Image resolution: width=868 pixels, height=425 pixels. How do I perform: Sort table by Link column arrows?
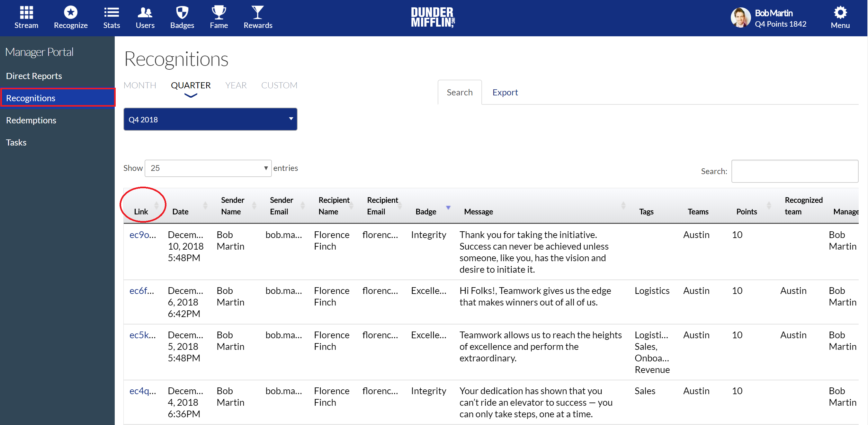tap(157, 205)
